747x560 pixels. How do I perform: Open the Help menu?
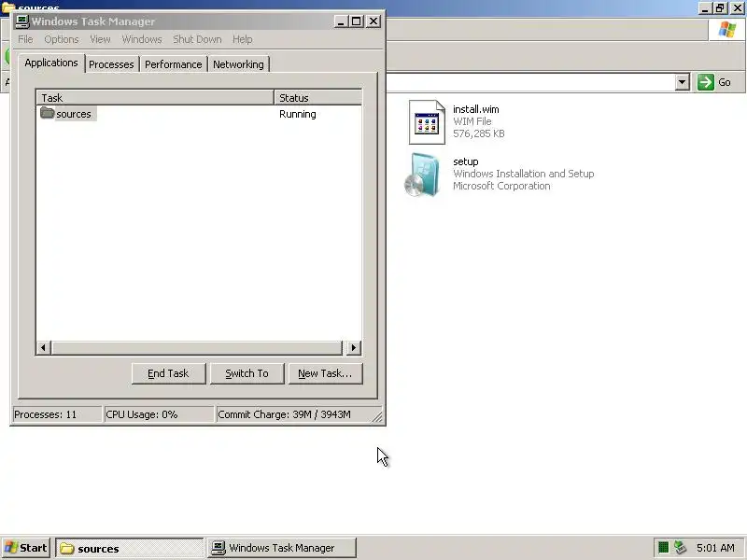pyautogui.click(x=243, y=39)
